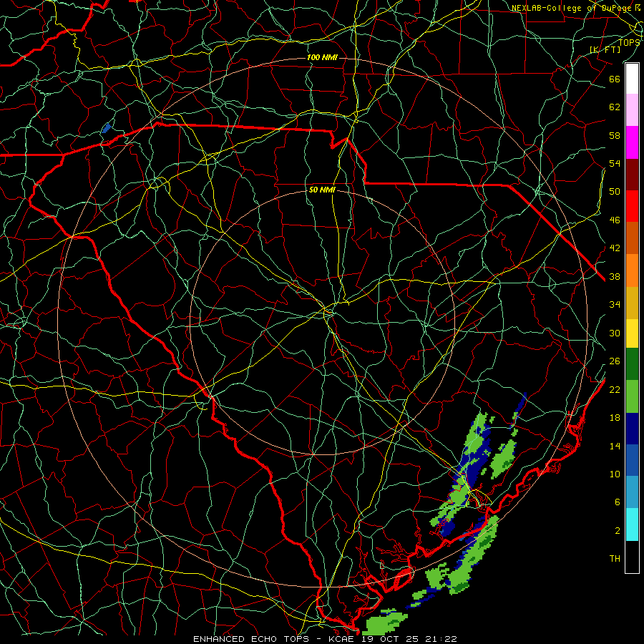Click the '26' legend value

pos(615,361)
